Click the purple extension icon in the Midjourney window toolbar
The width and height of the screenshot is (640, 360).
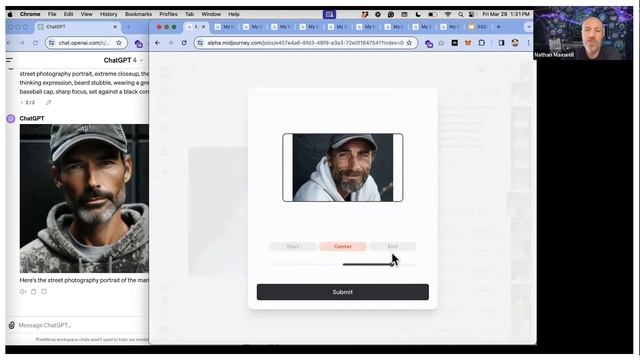tap(429, 43)
